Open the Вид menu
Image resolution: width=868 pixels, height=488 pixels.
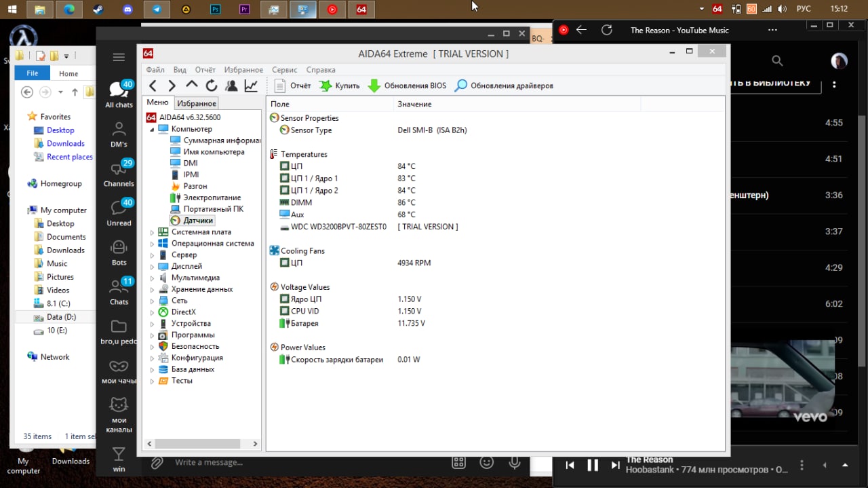(x=180, y=70)
